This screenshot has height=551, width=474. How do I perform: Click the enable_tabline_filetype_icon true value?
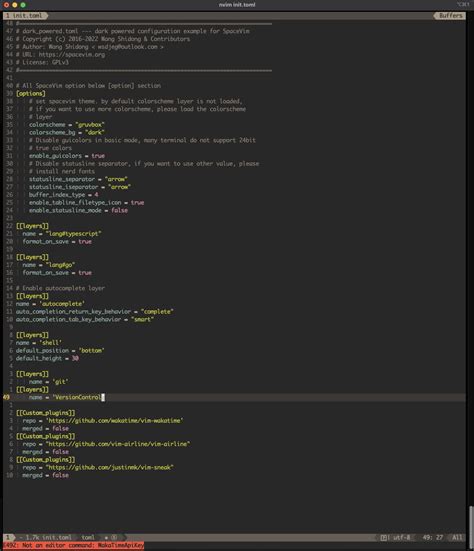pyautogui.click(x=137, y=202)
